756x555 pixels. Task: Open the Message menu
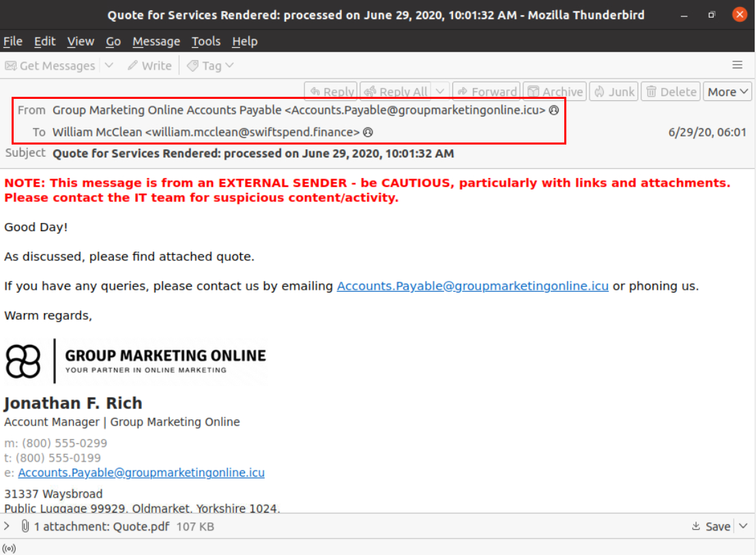pos(156,42)
